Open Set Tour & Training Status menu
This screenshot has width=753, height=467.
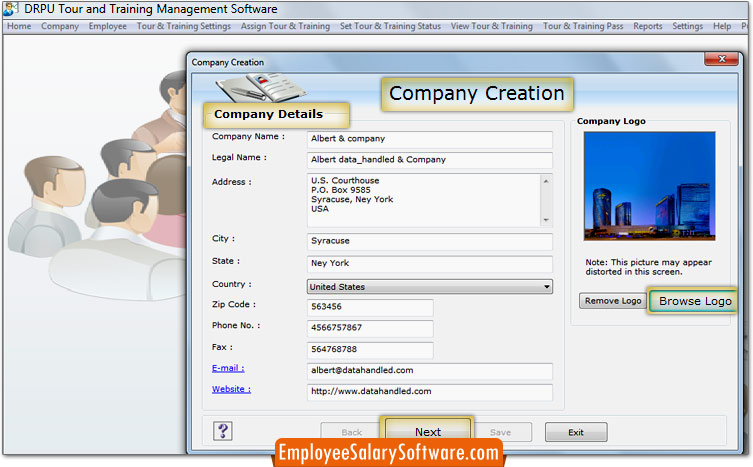[390, 26]
